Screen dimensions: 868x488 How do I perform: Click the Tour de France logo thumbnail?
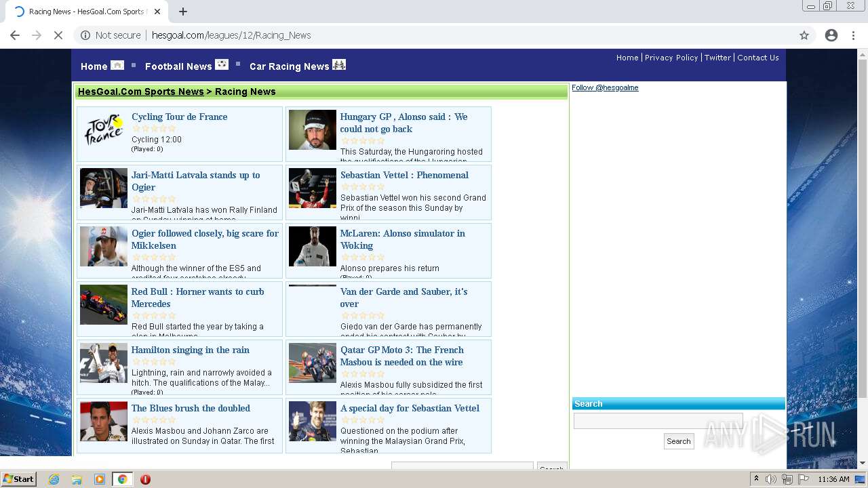(104, 130)
